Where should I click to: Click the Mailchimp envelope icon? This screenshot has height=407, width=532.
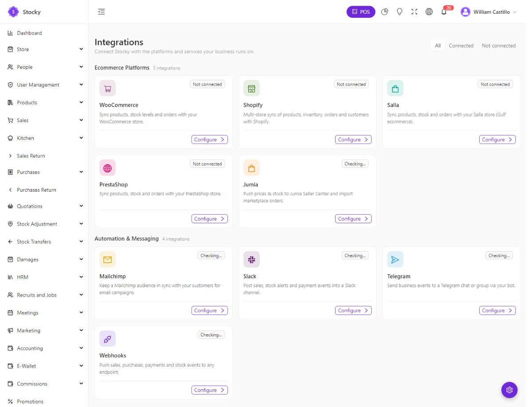point(107,260)
